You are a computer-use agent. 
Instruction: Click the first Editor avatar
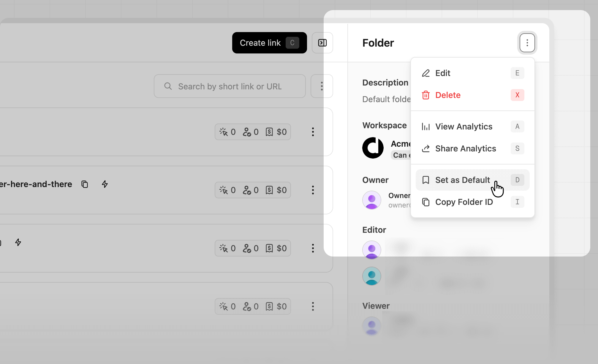click(x=372, y=250)
